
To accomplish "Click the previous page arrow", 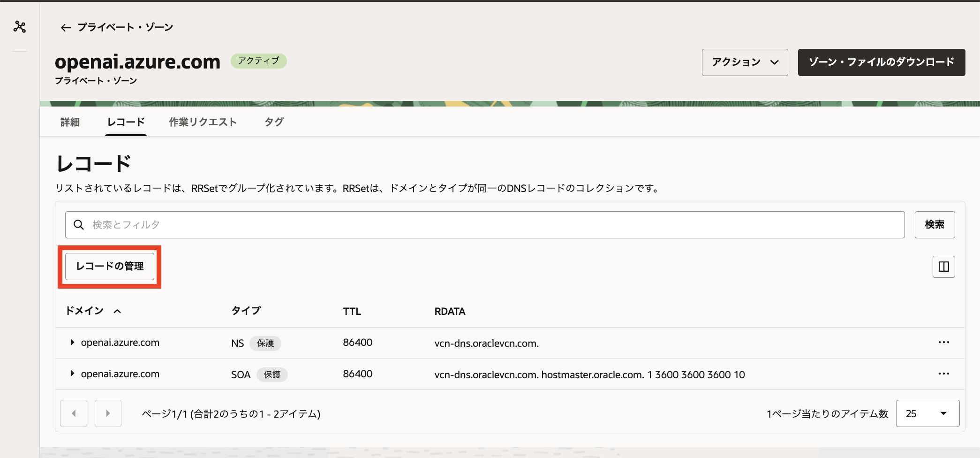I will tap(74, 413).
